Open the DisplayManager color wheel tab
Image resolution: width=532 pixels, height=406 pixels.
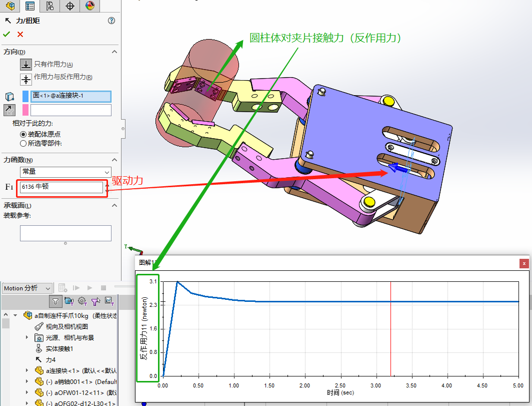pos(90,6)
